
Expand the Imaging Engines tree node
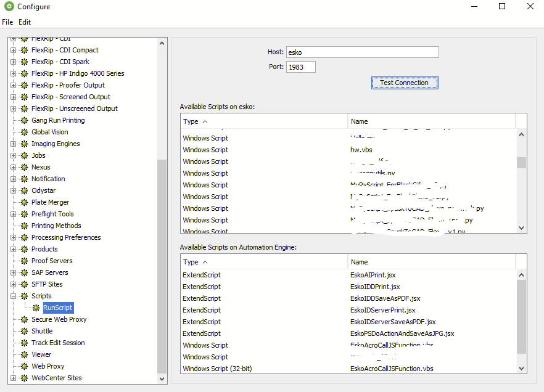click(x=13, y=144)
